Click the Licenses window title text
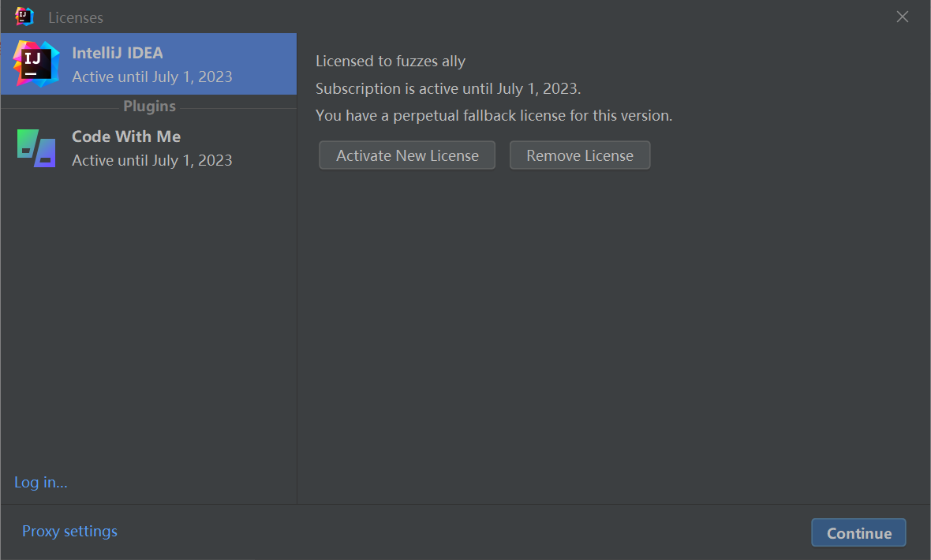This screenshot has width=931, height=560. (76, 17)
